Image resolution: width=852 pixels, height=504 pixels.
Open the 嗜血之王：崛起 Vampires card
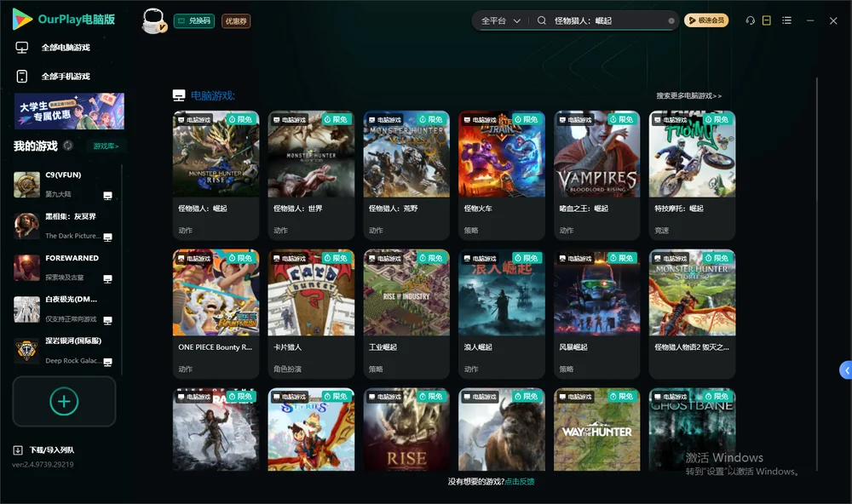pyautogui.click(x=596, y=175)
